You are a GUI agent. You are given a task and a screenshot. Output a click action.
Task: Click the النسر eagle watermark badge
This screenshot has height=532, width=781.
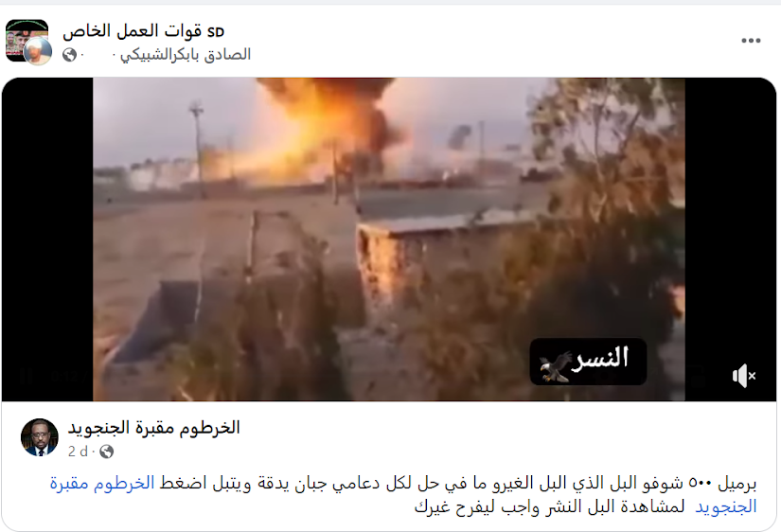coord(588,362)
